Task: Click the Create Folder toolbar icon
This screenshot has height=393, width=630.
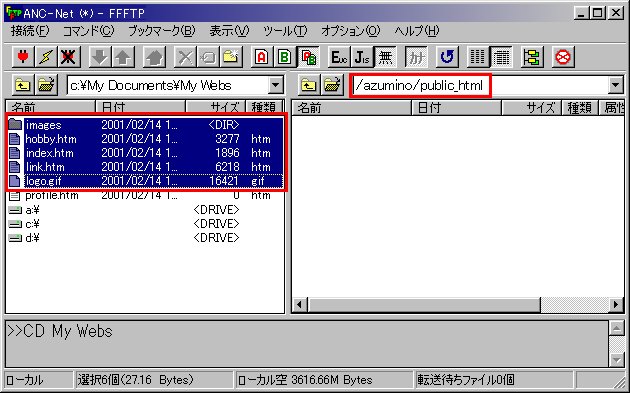Action: [x=231, y=57]
